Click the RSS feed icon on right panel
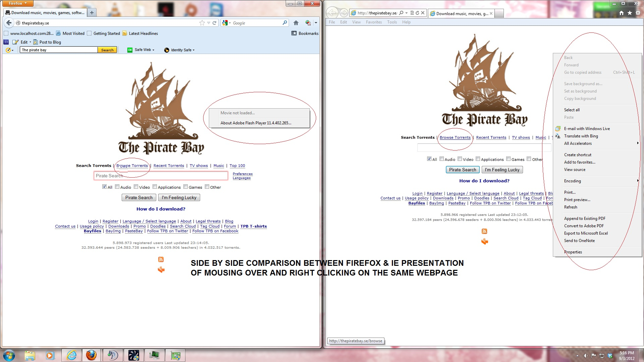This screenshot has width=644, height=362. 484,231
